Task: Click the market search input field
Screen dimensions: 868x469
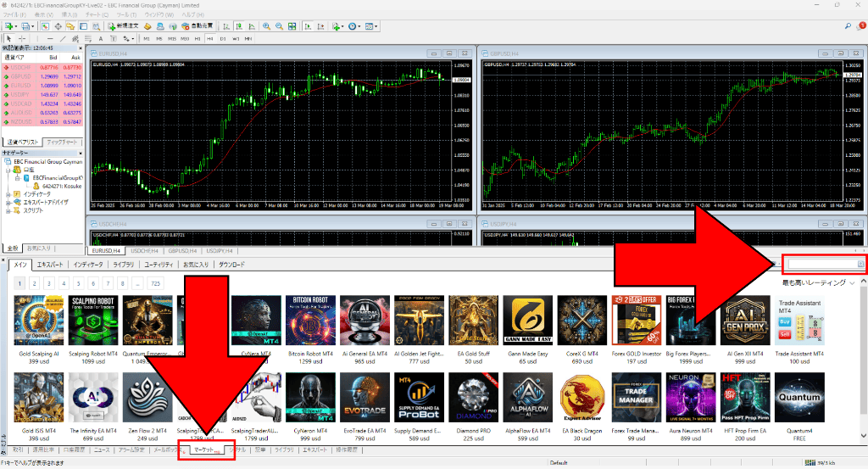Action: point(823,265)
